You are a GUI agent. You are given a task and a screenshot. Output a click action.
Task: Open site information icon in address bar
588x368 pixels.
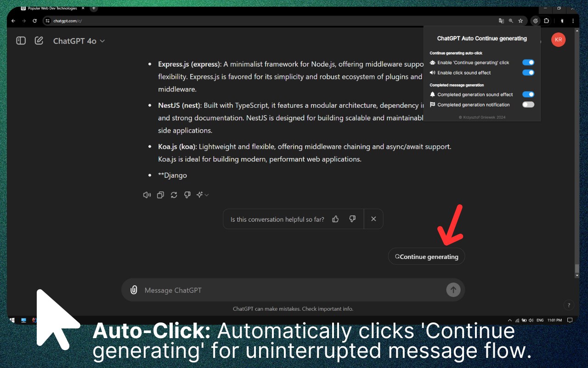[x=47, y=21]
